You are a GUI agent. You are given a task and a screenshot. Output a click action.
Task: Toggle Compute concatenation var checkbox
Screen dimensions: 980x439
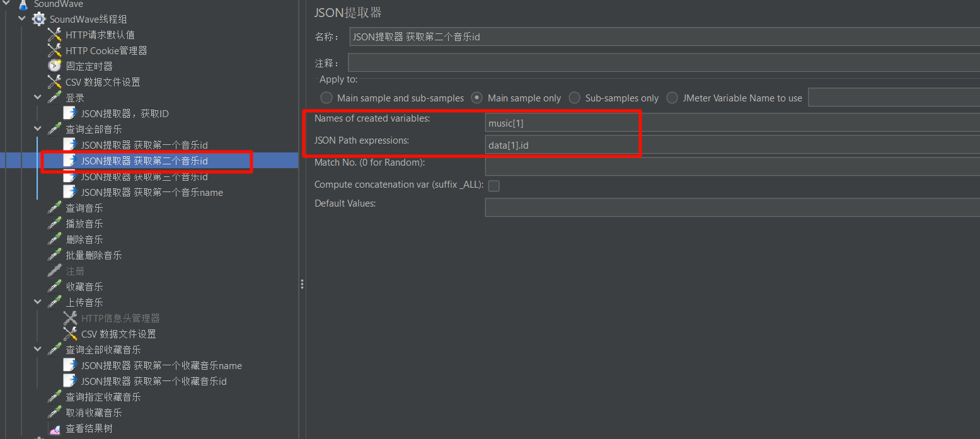(494, 186)
